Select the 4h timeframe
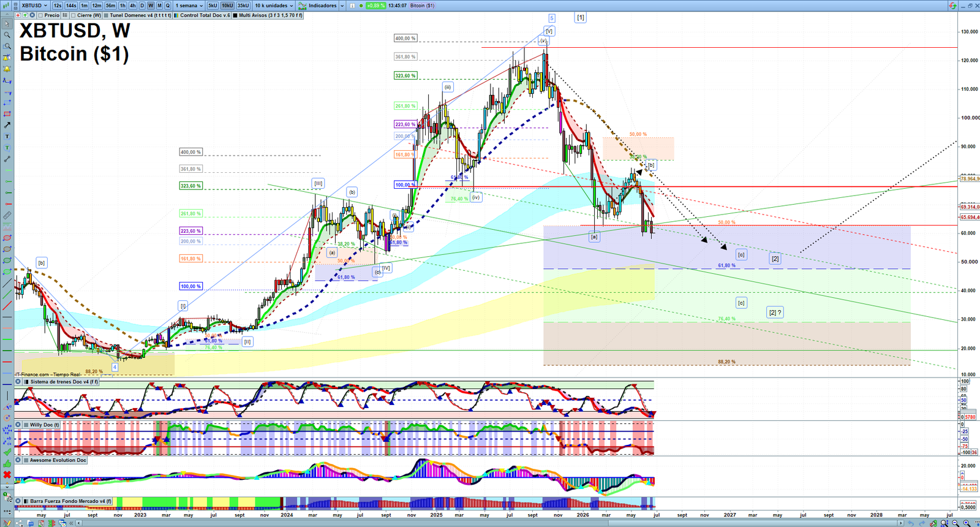The height and width of the screenshot is (527, 980). [132, 6]
